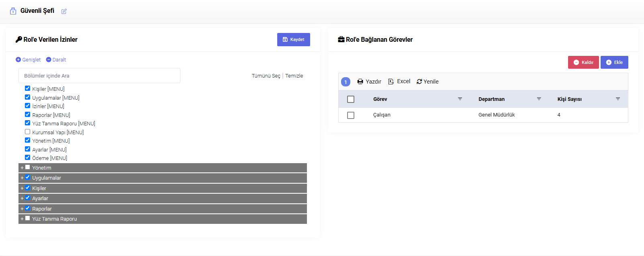Click Tümünü Seç to select all

[x=266, y=76]
